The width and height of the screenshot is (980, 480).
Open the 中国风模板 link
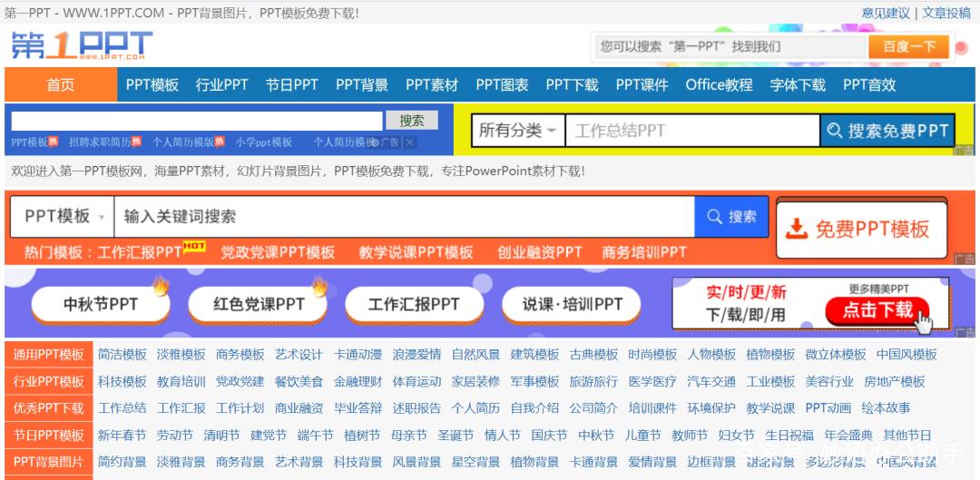[x=906, y=355]
